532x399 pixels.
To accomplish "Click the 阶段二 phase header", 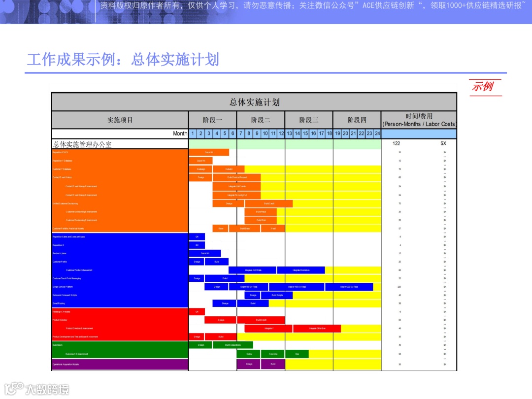I will [261, 120].
